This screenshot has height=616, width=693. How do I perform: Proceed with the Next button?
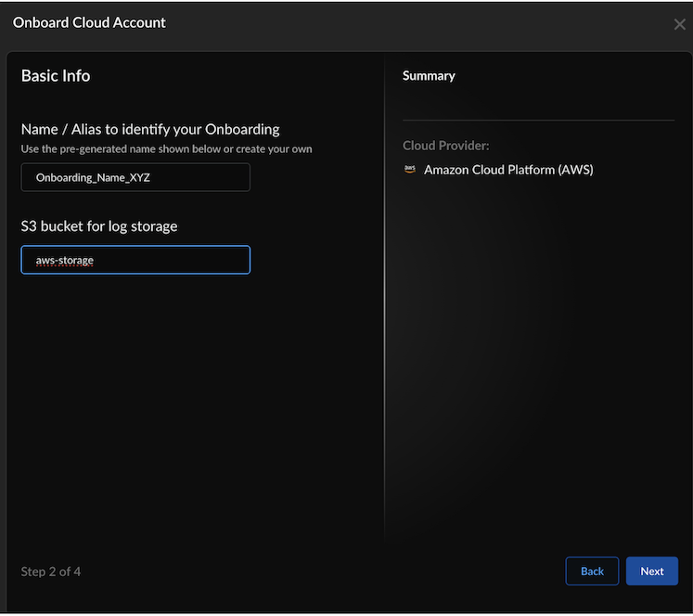pyautogui.click(x=651, y=571)
